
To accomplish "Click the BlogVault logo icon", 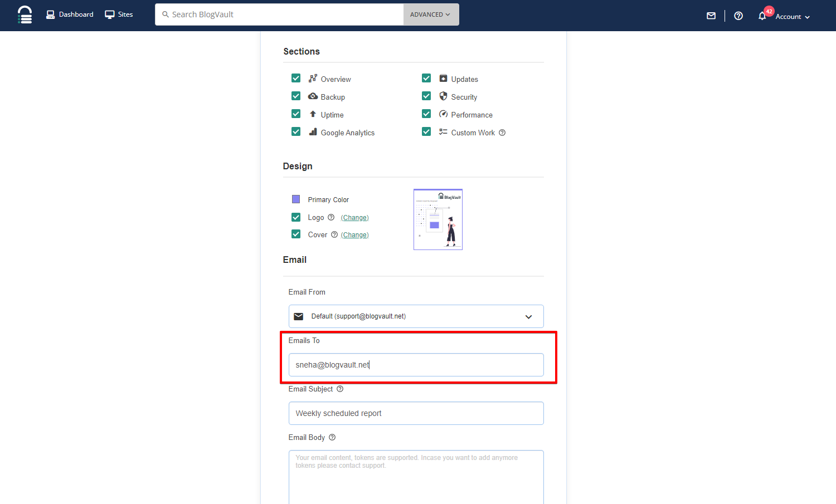I will [x=25, y=14].
